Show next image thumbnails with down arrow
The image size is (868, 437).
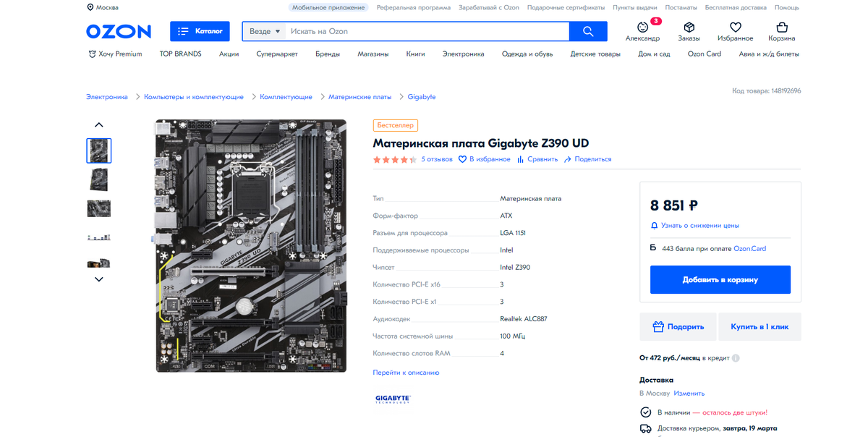[99, 279]
